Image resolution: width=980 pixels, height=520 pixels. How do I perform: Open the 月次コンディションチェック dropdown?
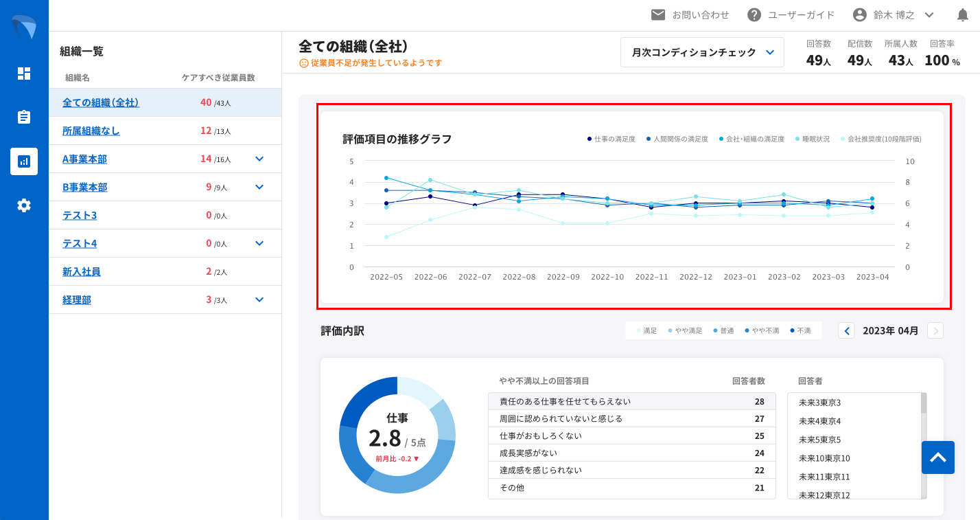[x=702, y=52]
